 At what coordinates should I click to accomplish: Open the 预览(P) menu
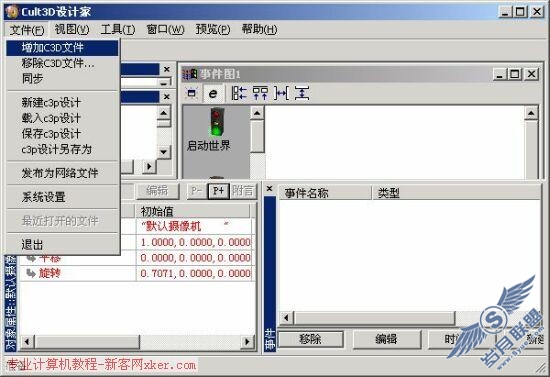tap(213, 29)
